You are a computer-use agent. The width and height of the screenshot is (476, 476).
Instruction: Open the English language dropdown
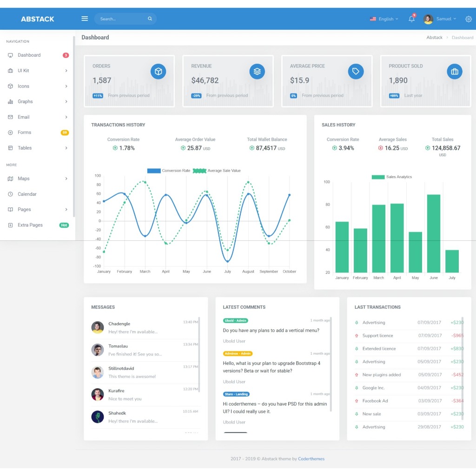click(x=384, y=19)
